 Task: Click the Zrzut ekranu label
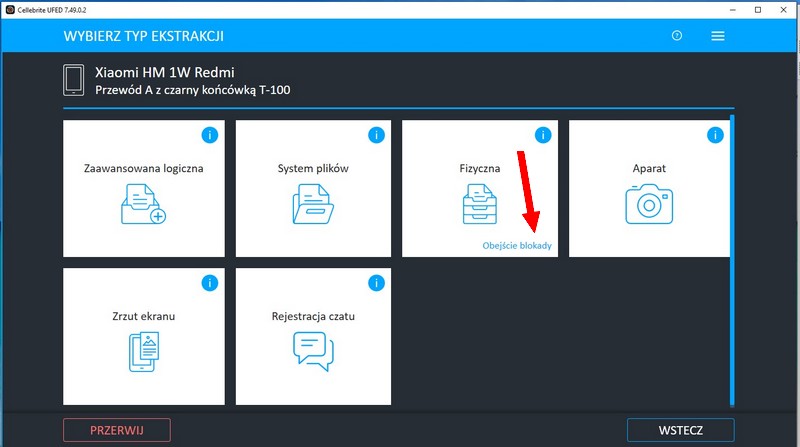(x=143, y=316)
